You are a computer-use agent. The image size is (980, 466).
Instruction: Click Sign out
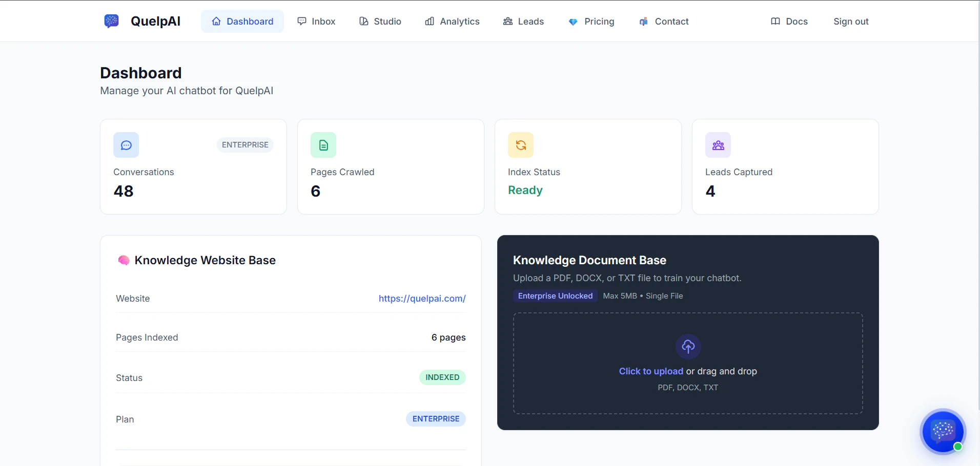(851, 22)
